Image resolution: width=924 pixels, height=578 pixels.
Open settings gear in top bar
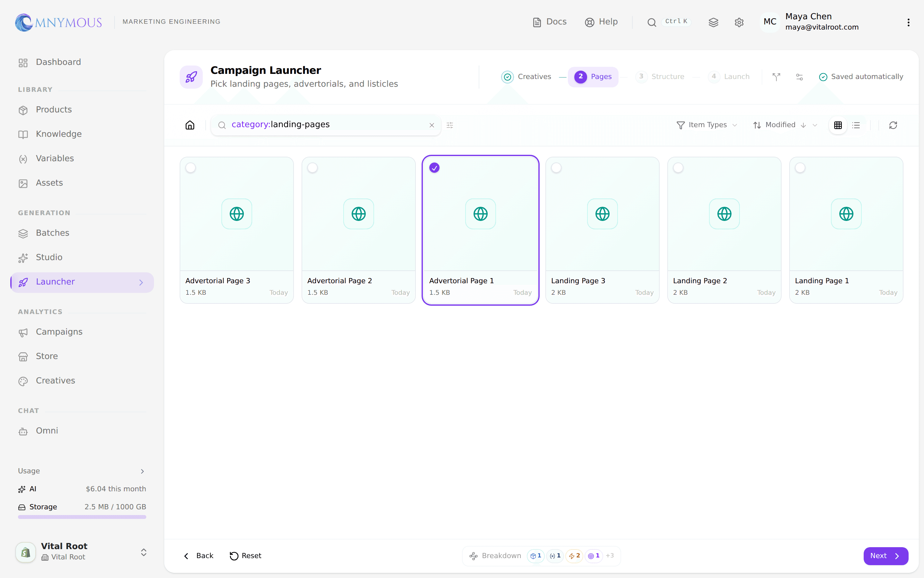tap(739, 22)
